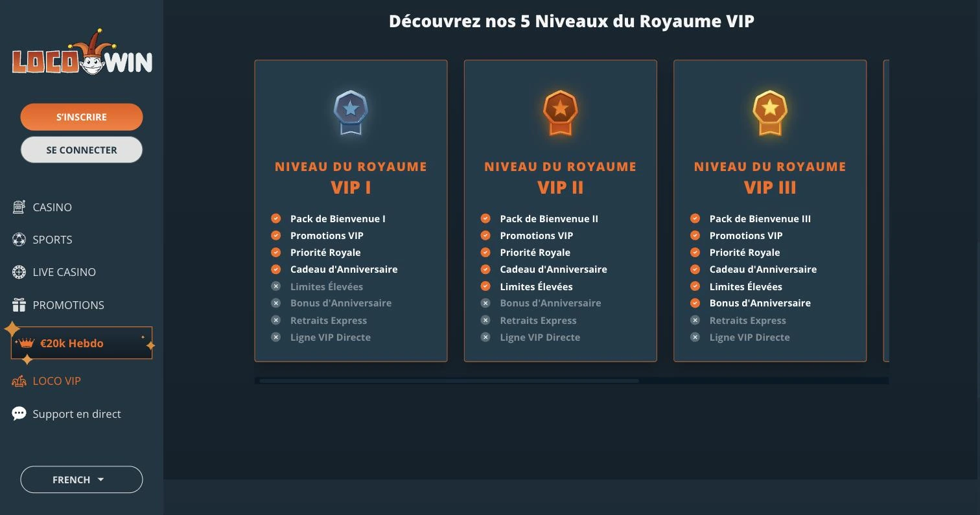Click the check icon beside VIP I Promotions VIP
Viewport: 980px width, 515px height.
click(276, 235)
